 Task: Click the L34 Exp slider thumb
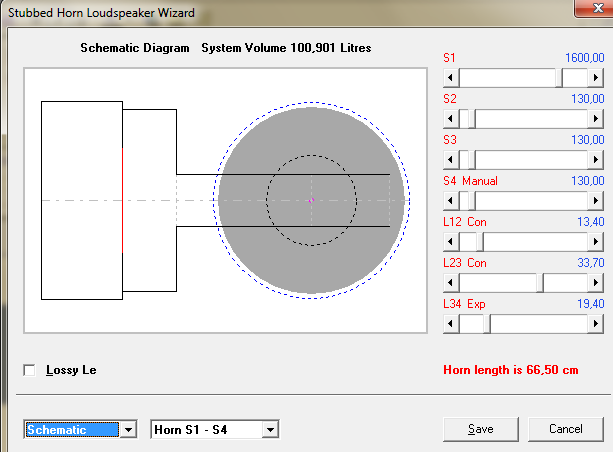pyautogui.click(x=487, y=324)
